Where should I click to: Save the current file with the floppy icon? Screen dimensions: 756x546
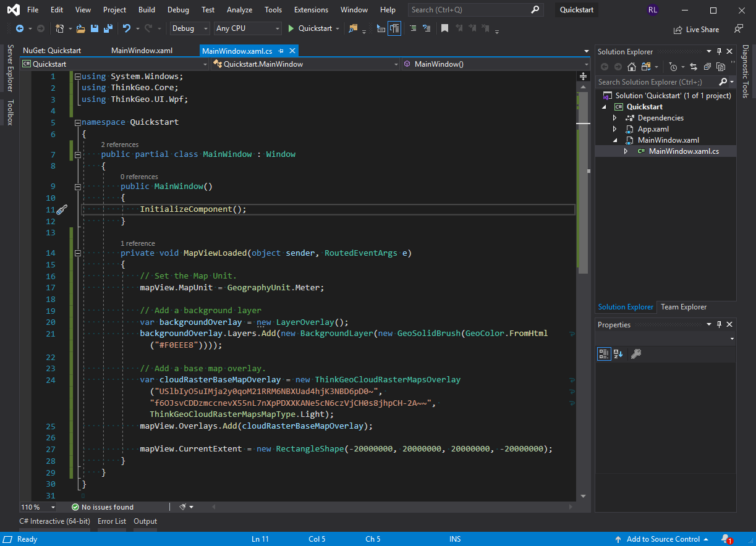pos(95,28)
